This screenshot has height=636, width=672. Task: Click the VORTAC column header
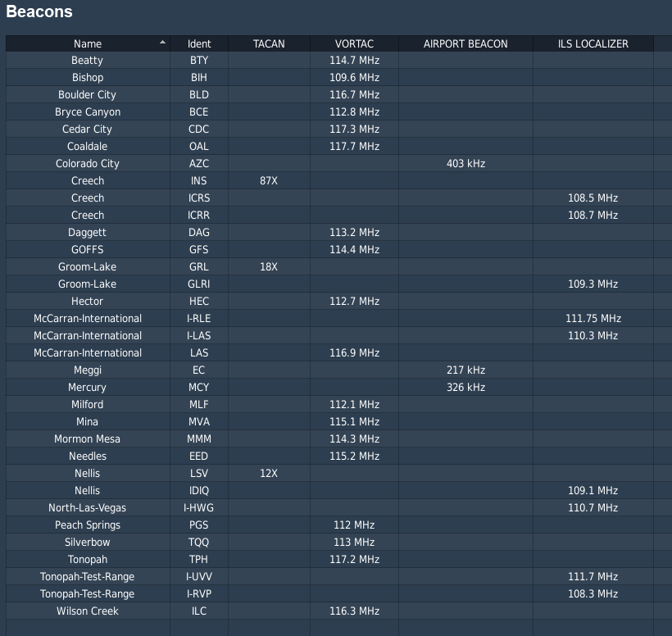point(355,43)
